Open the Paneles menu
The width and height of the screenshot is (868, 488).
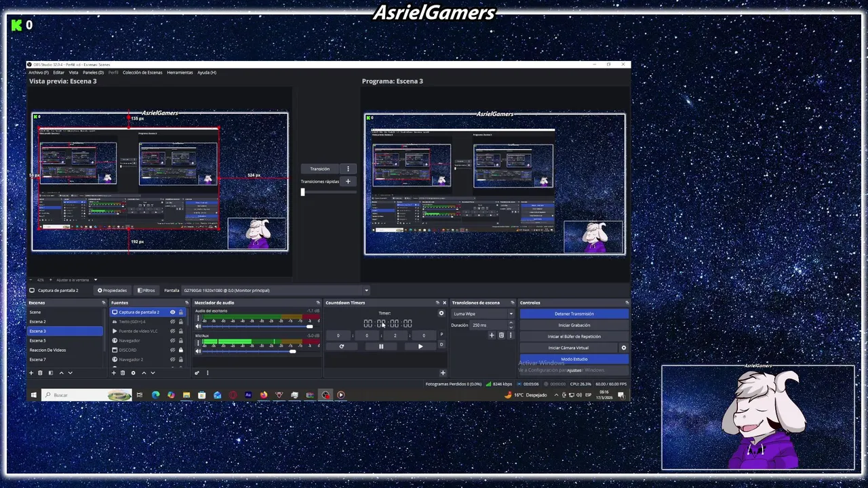pyautogui.click(x=94, y=73)
